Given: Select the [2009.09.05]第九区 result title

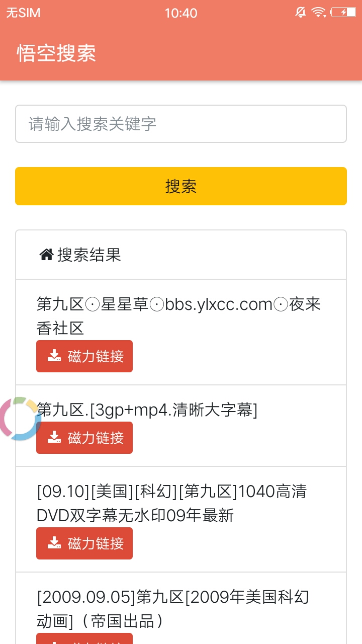Looking at the screenshot, I should pyautogui.click(x=173, y=609).
